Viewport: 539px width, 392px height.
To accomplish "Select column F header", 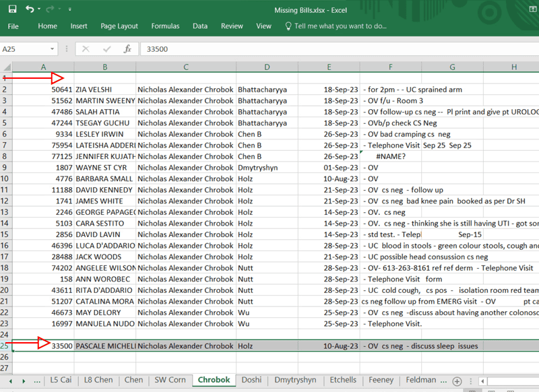I will (391, 67).
